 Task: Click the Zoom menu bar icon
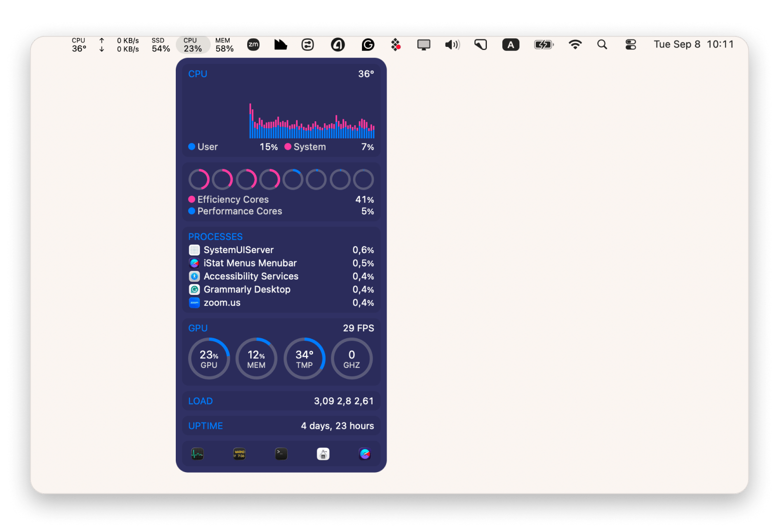pos(254,44)
